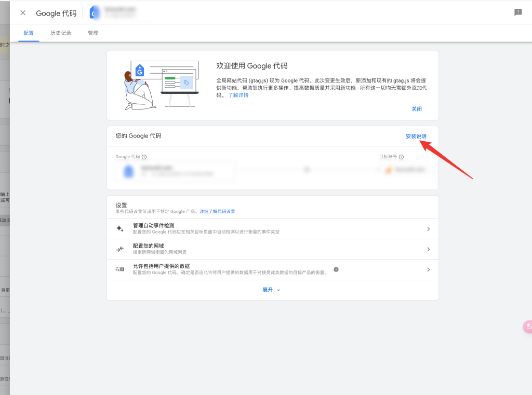Click the blurred Google tag entry card

[176, 171]
